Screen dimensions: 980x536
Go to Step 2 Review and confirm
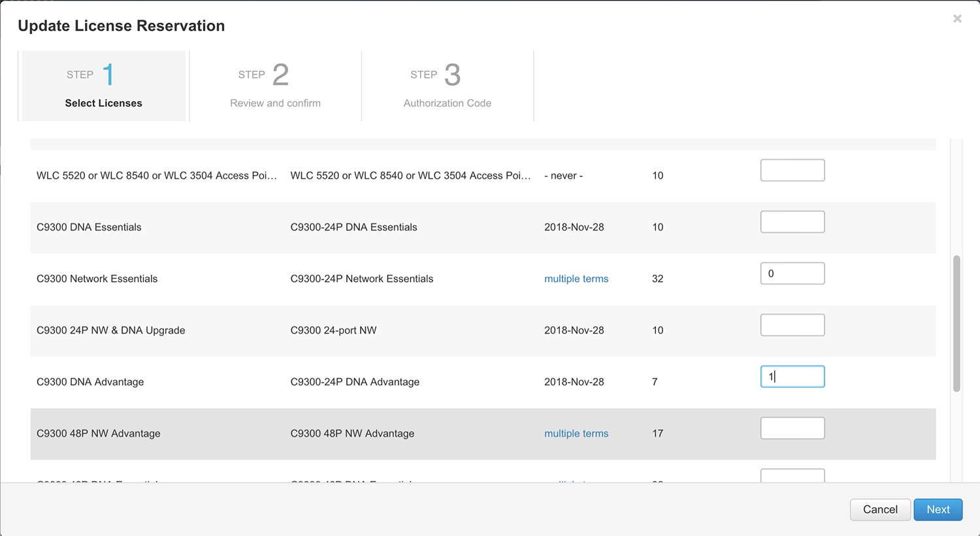point(275,86)
